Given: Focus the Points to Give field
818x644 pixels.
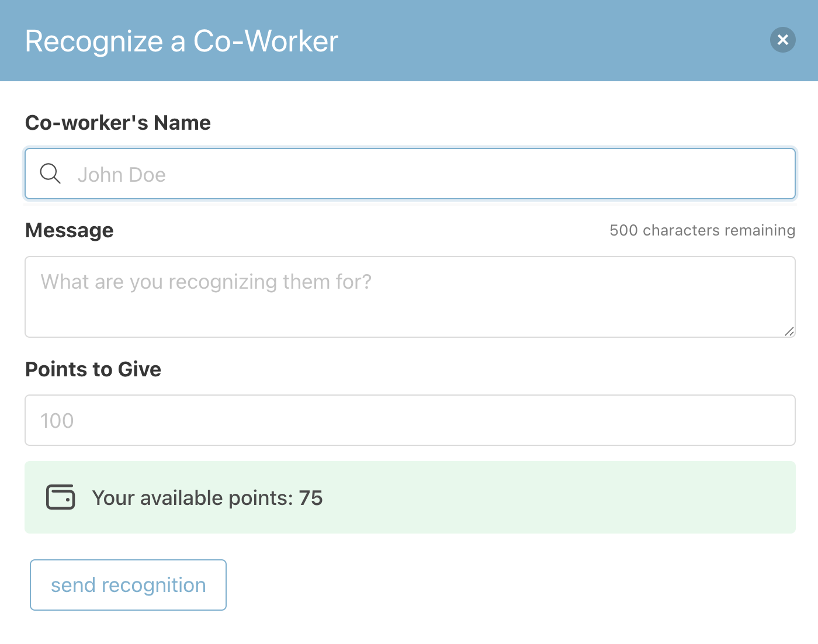Looking at the screenshot, I should [410, 420].
